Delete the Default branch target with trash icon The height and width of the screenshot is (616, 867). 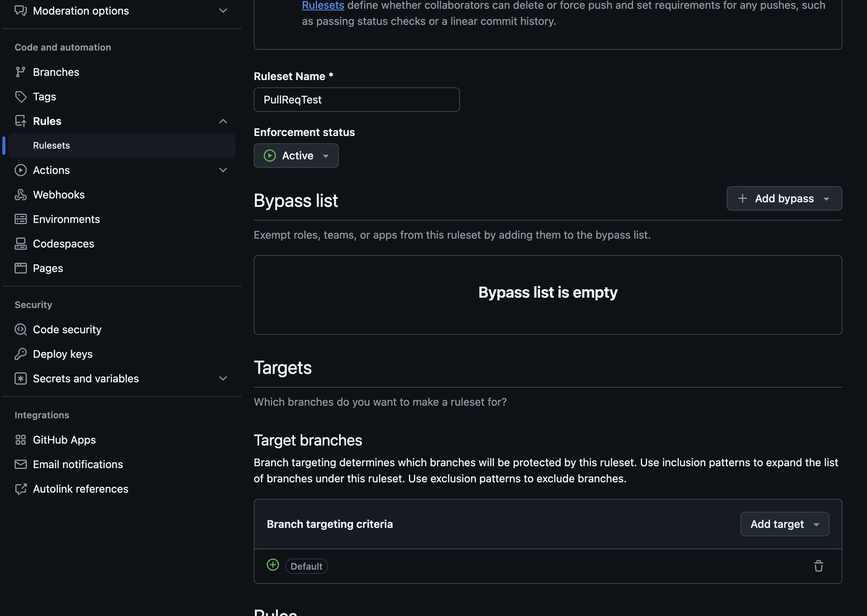coord(818,566)
